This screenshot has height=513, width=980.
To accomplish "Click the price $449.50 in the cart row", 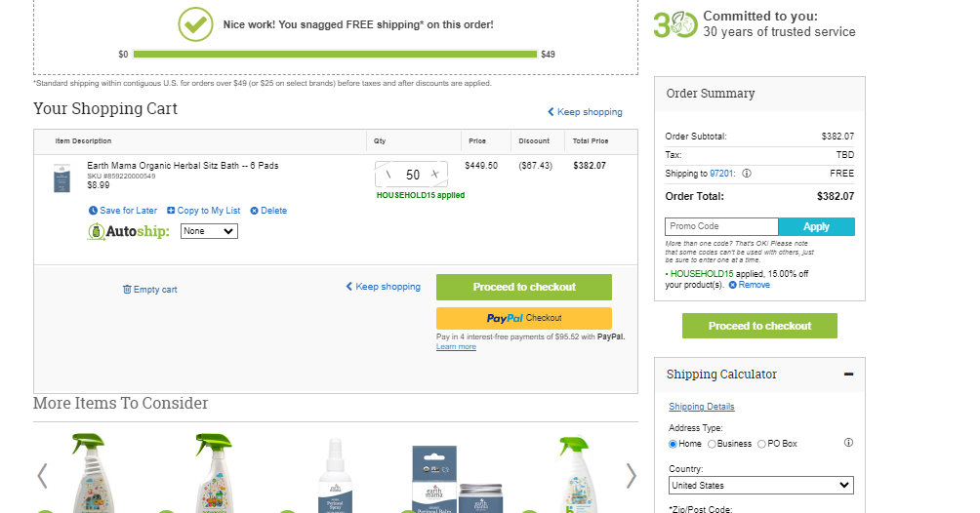I will [x=481, y=166].
